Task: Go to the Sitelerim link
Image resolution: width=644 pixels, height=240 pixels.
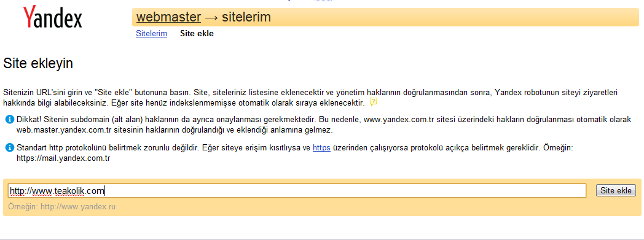Action: (x=151, y=34)
